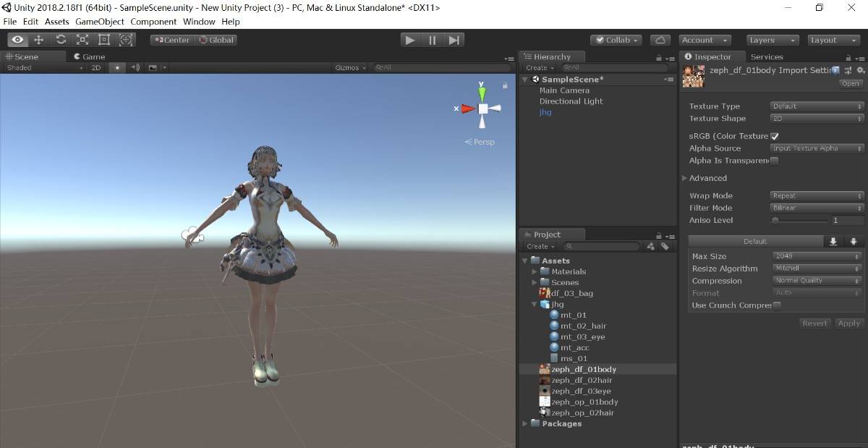The height and width of the screenshot is (448, 868).
Task: Open the Window menu
Action: pos(199,22)
